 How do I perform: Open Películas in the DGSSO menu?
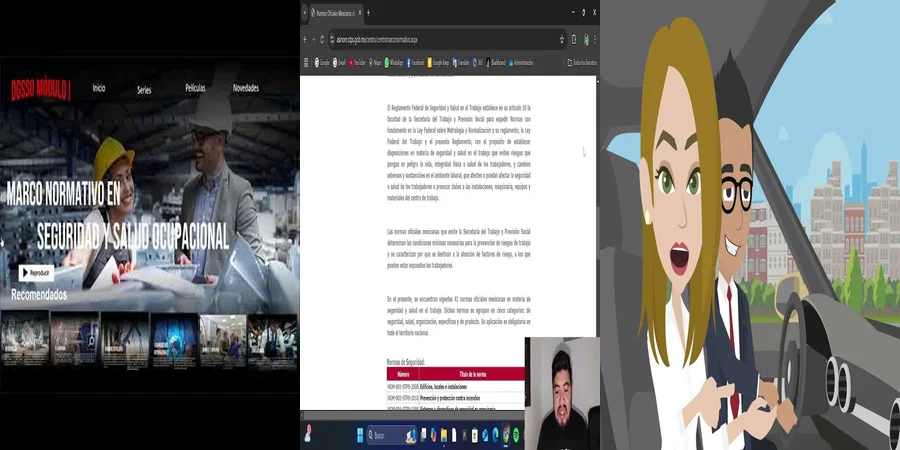point(195,88)
